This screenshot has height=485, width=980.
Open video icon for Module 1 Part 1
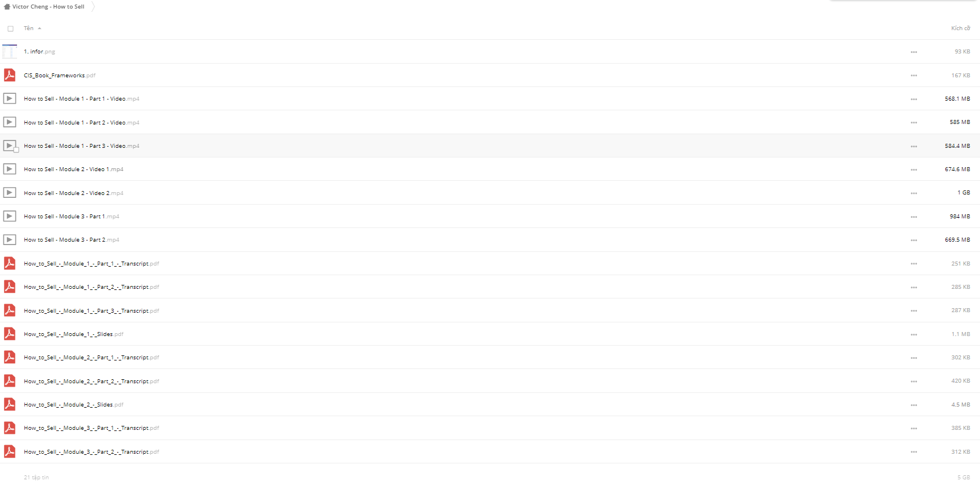[10, 98]
